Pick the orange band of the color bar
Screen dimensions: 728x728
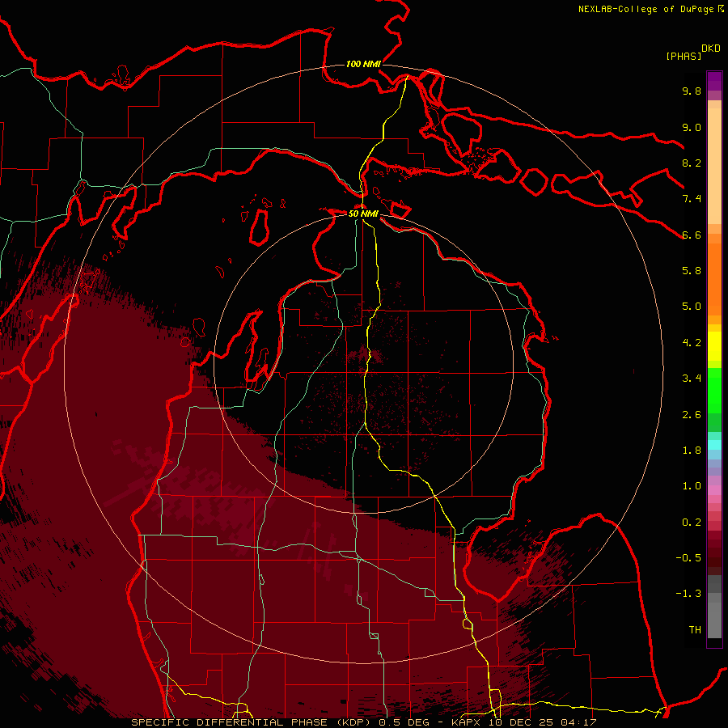coord(714,278)
